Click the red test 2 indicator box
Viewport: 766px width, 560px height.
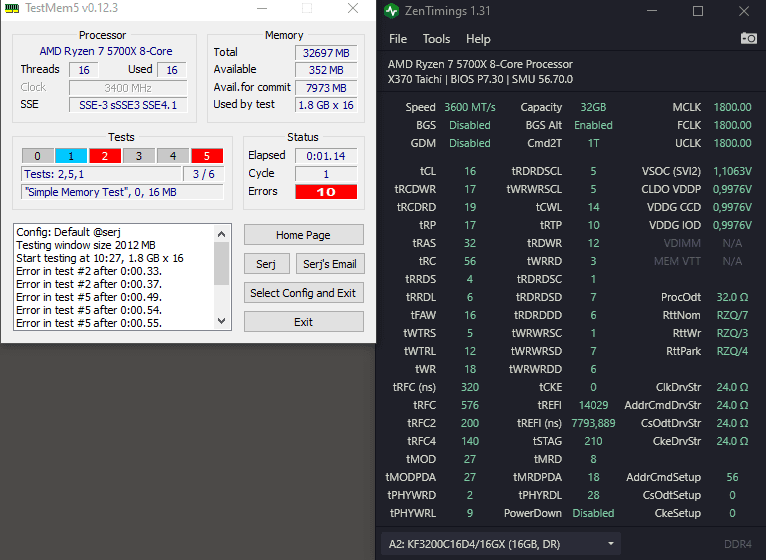(105, 156)
